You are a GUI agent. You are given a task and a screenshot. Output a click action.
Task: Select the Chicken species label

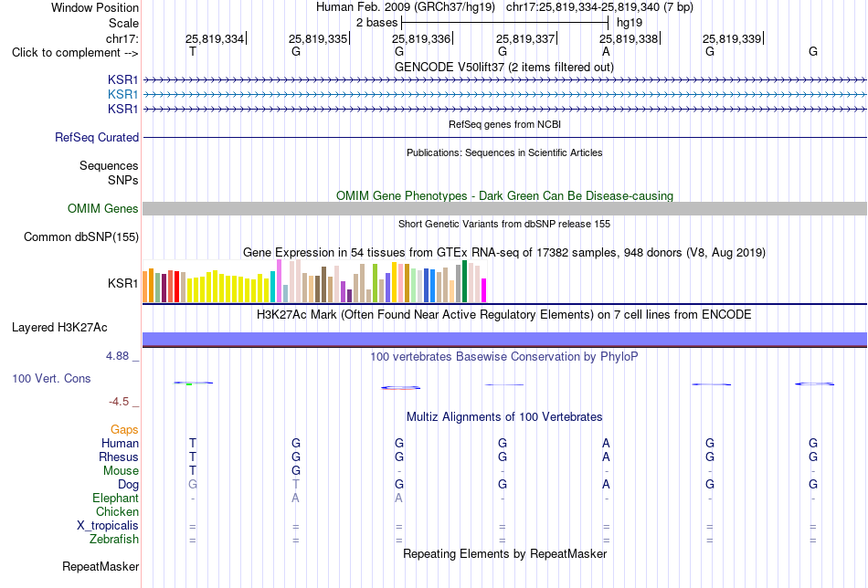click(117, 511)
